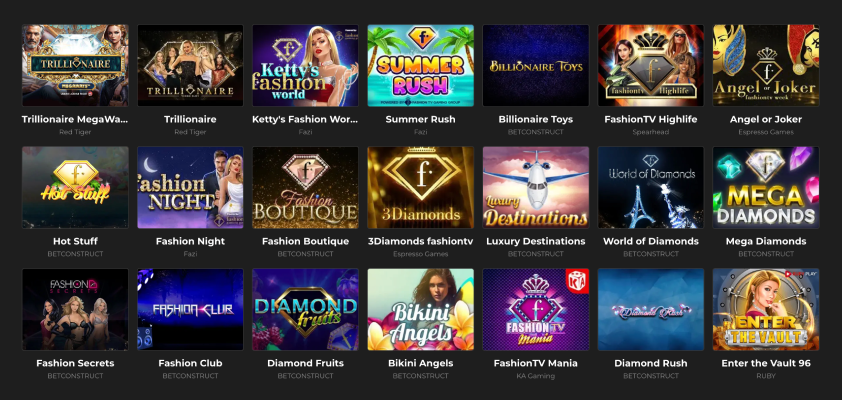Click the FashionTV Mania title text

pos(535,363)
